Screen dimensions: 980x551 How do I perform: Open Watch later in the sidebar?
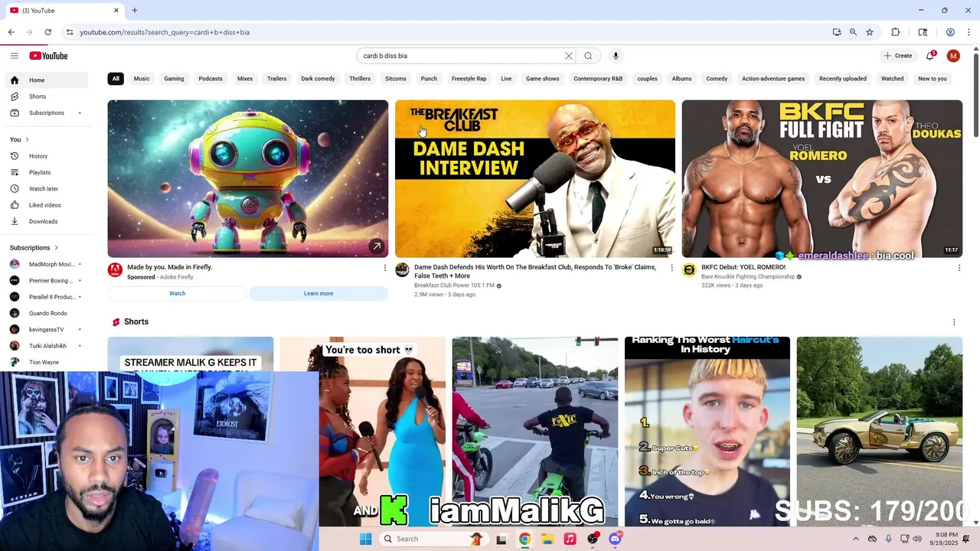pos(46,189)
